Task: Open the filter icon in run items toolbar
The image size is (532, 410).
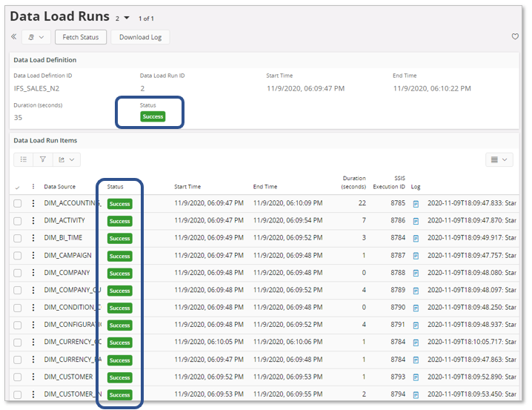Action: point(42,159)
